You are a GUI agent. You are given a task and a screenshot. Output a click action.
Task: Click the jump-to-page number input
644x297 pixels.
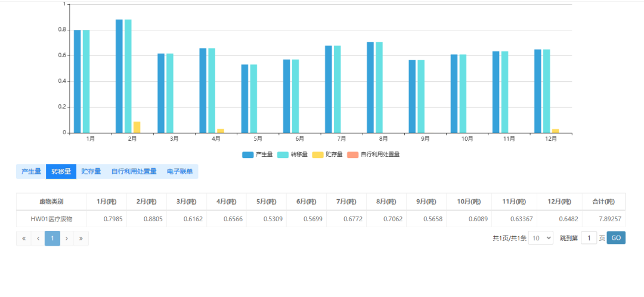coord(589,238)
